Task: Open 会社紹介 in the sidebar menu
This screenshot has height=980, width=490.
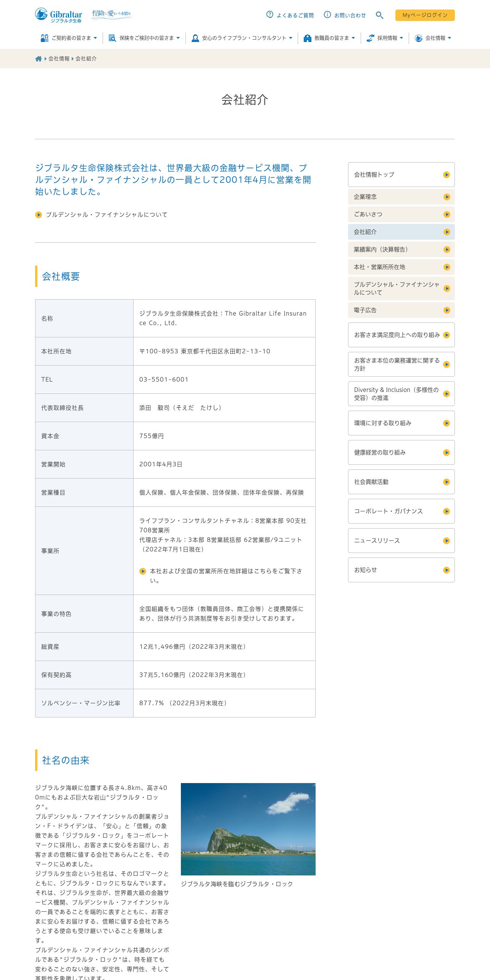Action: (401, 232)
